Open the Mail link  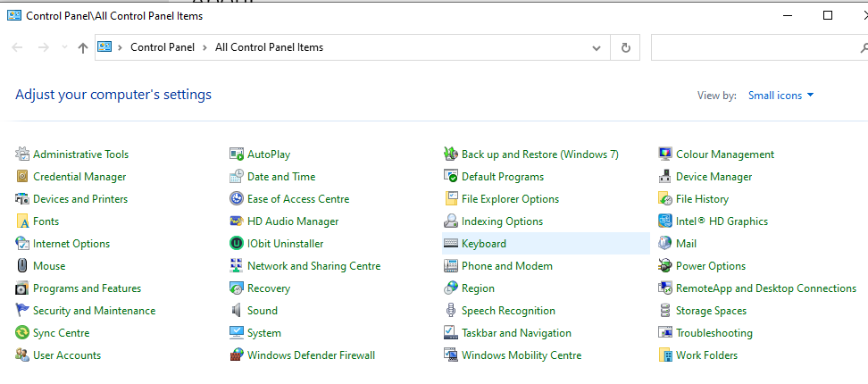click(686, 244)
